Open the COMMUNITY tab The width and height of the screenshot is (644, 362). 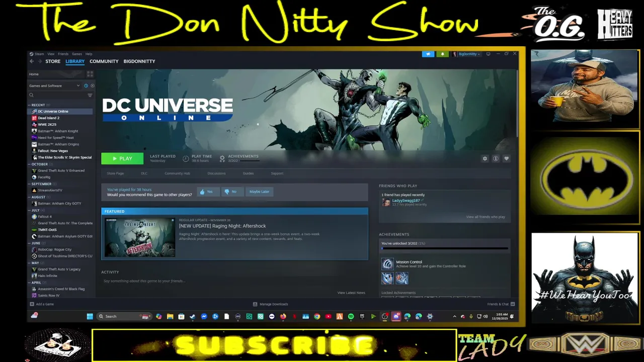coord(104,61)
